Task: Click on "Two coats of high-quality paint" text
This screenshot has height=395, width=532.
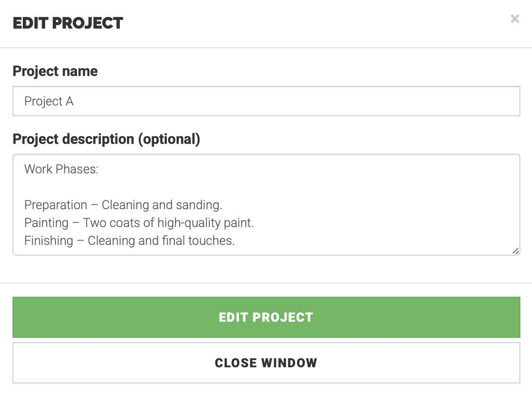Action: pos(168,223)
